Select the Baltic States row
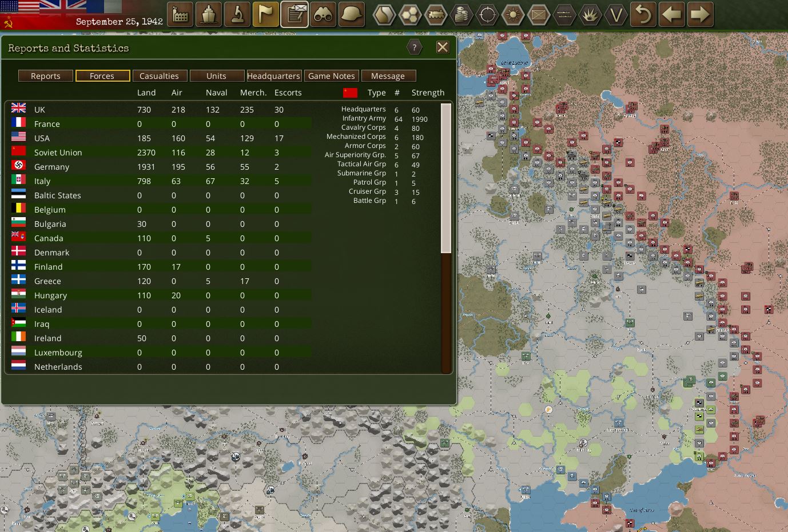This screenshot has width=788, height=532. click(x=161, y=195)
